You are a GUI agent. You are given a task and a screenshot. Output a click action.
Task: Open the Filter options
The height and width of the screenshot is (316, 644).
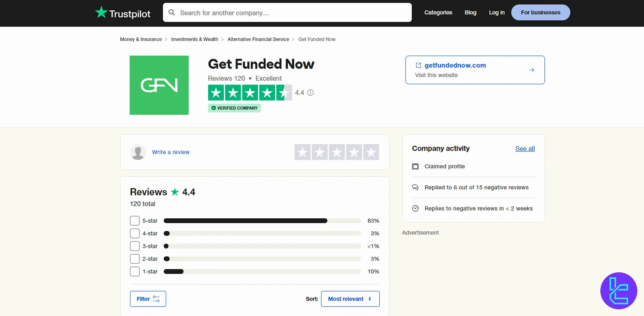(x=148, y=299)
